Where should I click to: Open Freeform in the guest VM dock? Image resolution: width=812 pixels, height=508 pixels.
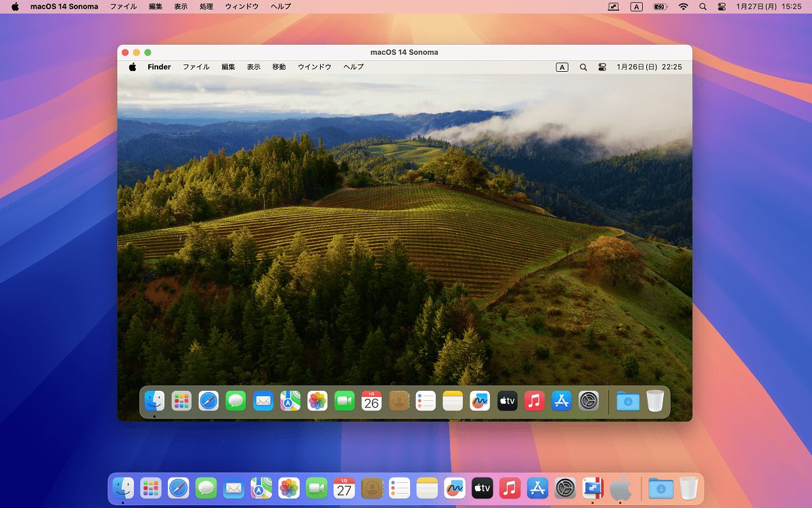(480, 401)
